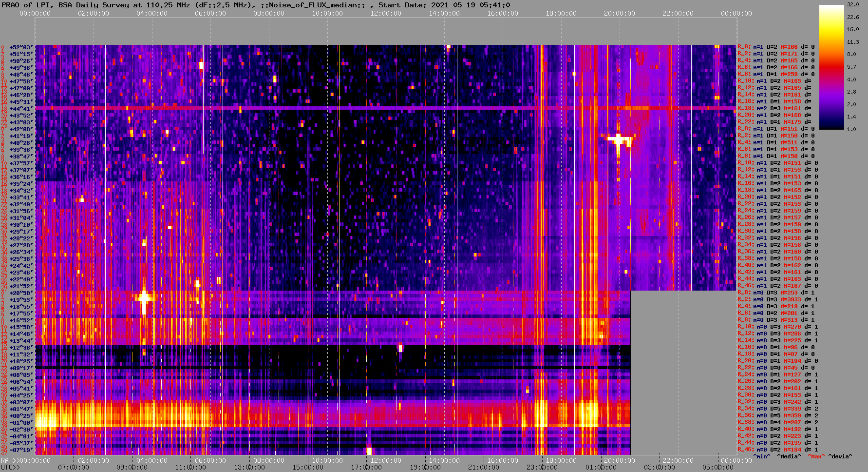This screenshot has width=868, height=472.
Task: Click the stats row with M=171
Action: click(776, 54)
